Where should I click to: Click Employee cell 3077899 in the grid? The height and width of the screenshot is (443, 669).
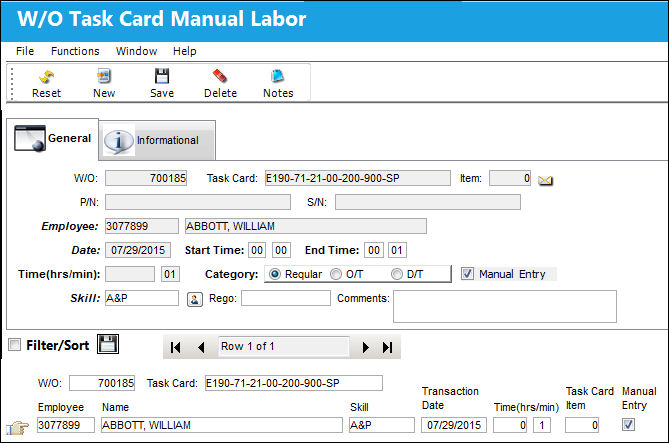[66, 425]
